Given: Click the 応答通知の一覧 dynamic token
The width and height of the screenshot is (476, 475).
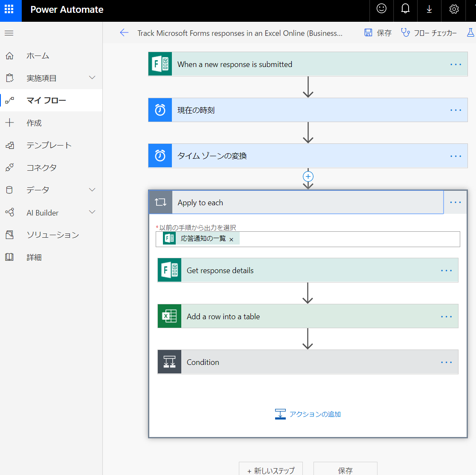Looking at the screenshot, I should coord(201,239).
